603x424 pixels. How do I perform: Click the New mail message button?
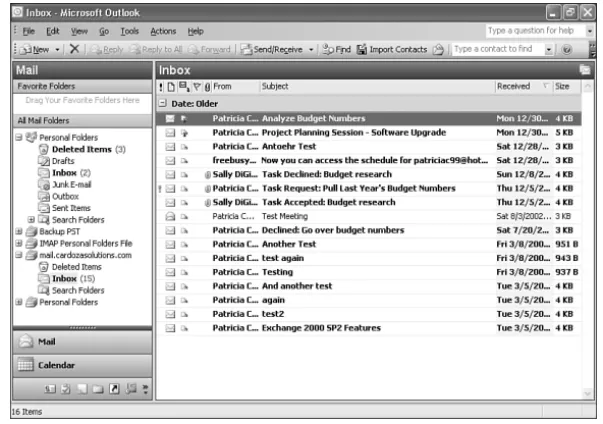[35, 50]
